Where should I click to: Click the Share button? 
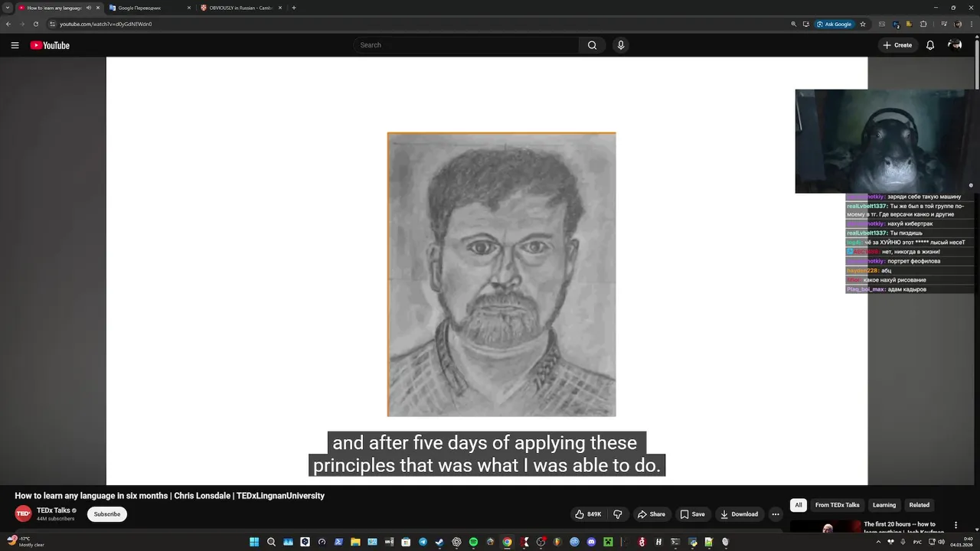tap(652, 514)
